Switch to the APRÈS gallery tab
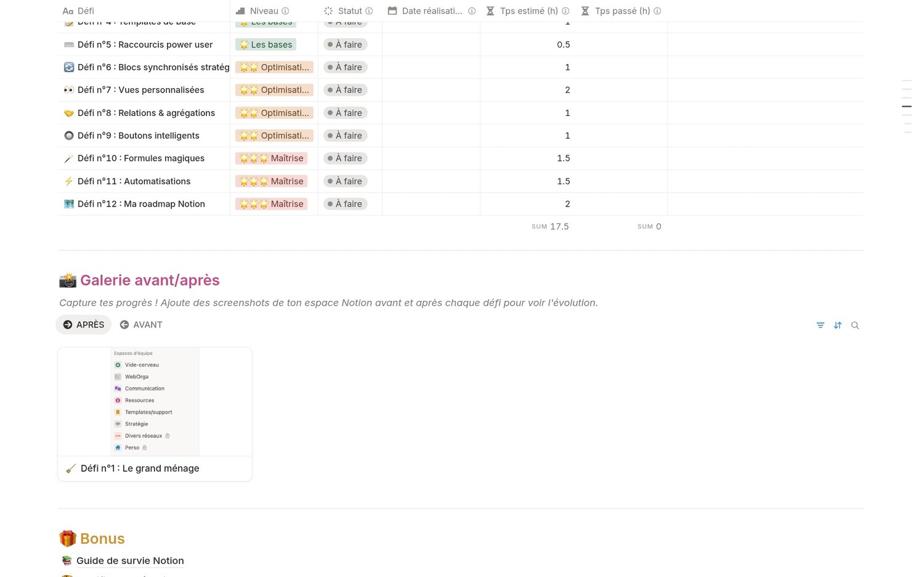The image size is (924, 577). point(84,325)
